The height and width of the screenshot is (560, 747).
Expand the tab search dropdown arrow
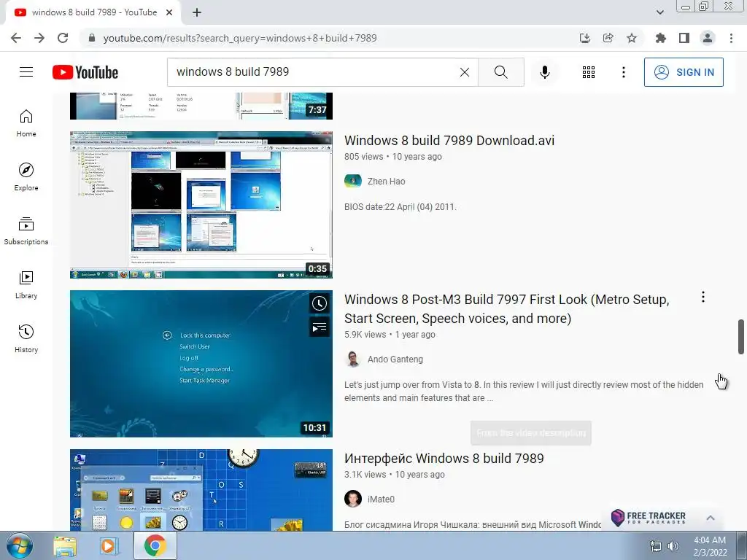click(x=659, y=12)
